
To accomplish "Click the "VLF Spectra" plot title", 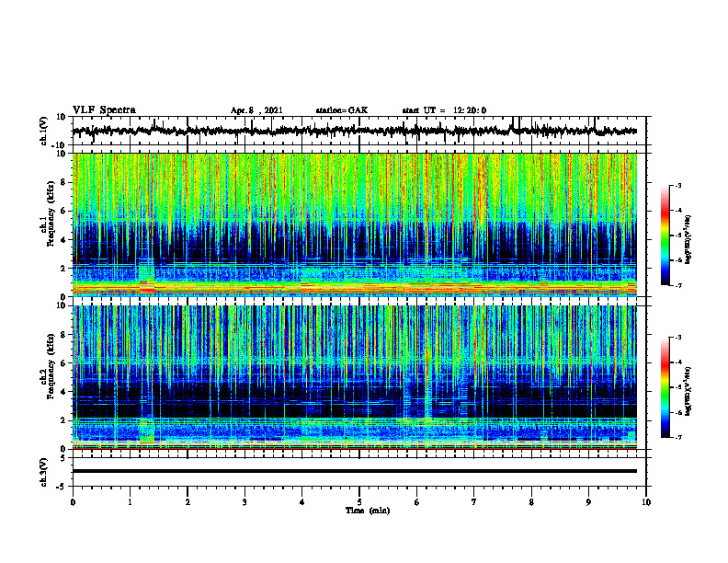I will [104, 110].
